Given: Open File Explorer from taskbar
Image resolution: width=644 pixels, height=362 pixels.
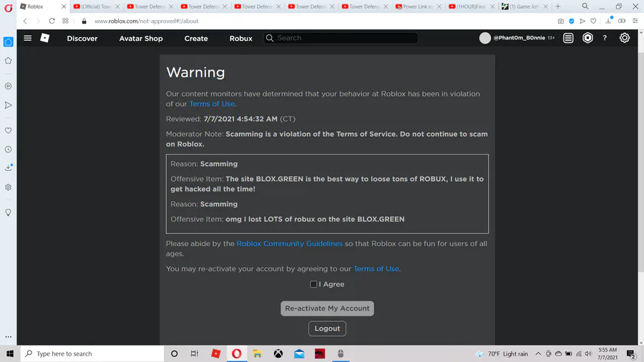Looking at the screenshot, I should 257,353.
